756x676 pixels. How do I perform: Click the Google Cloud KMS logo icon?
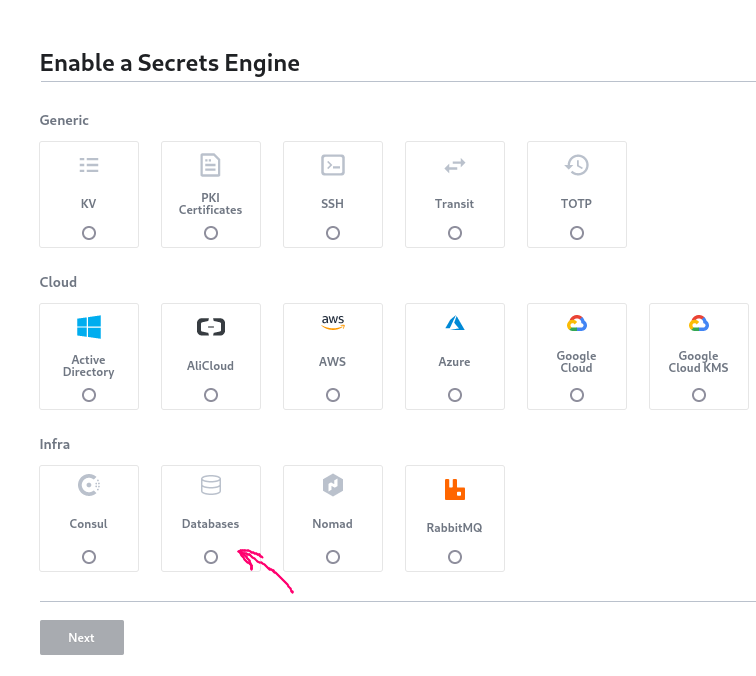pos(699,323)
